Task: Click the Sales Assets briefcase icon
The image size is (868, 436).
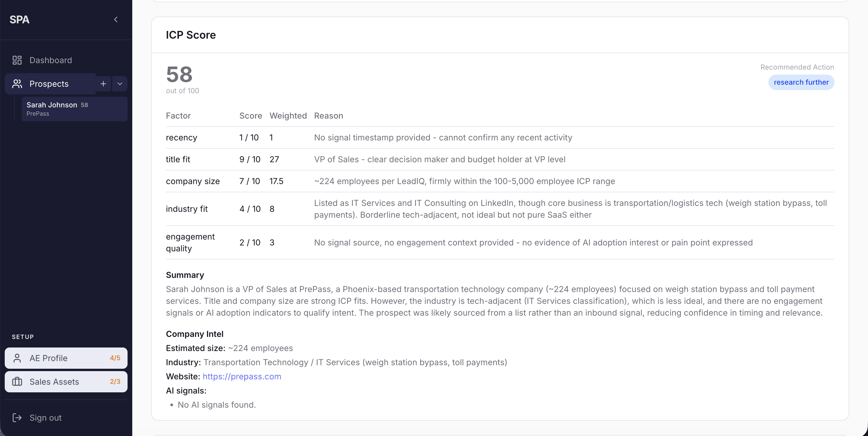Action: 17,381
